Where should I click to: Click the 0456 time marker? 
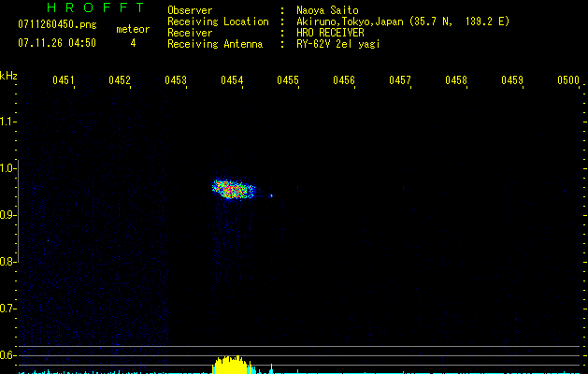(x=344, y=80)
